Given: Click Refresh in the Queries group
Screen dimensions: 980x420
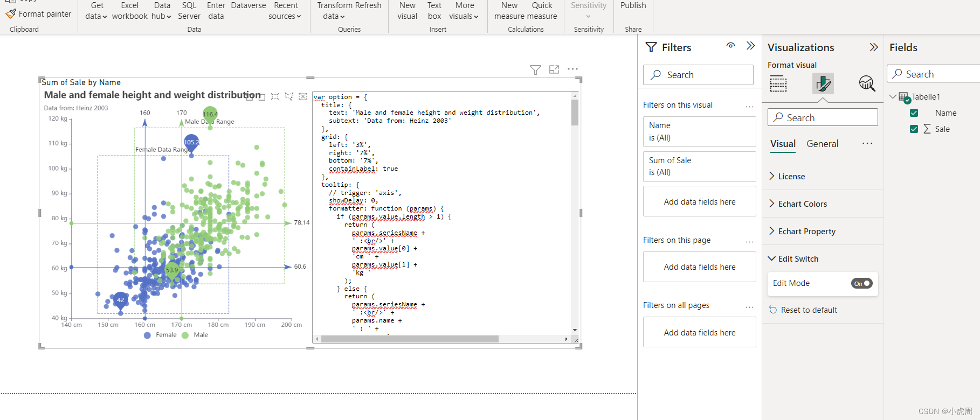Looking at the screenshot, I should coord(367,6).
